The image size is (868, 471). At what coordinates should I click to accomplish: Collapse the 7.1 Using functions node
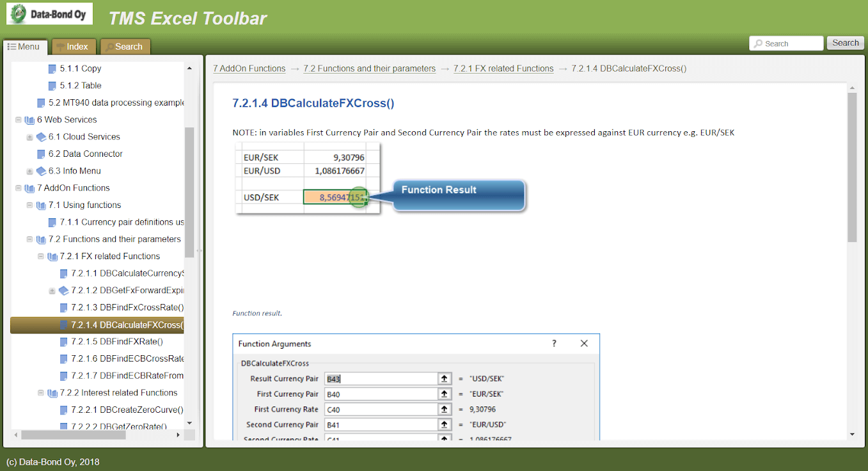click(x=29, y=205)
